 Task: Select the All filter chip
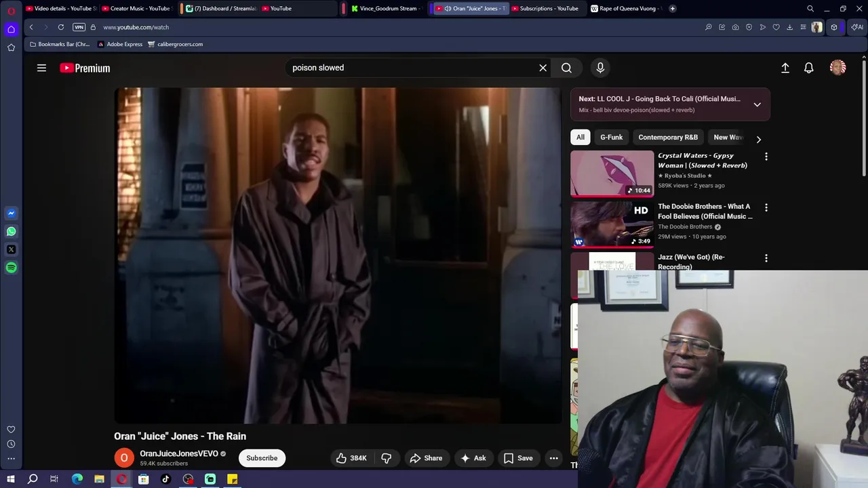point(580,137)
